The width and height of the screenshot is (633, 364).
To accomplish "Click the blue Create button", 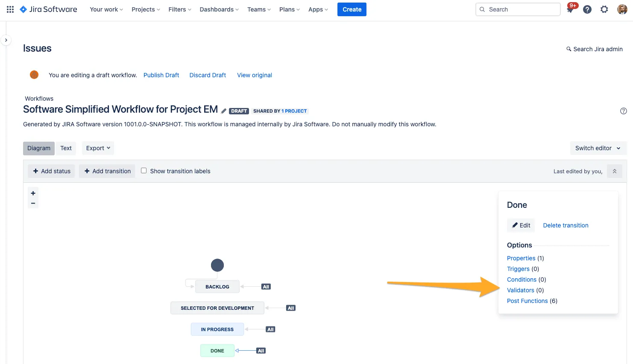I will click(x=352, y=9).
